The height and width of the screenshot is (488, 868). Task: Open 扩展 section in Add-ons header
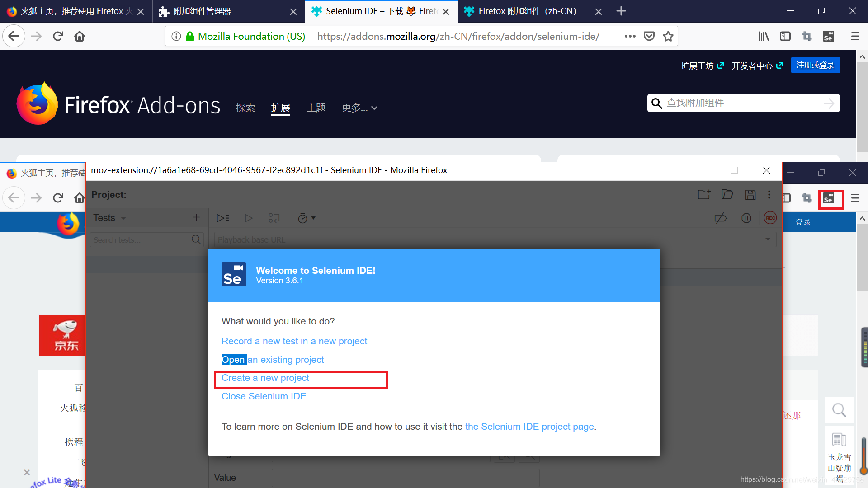[x=280, y=108]
